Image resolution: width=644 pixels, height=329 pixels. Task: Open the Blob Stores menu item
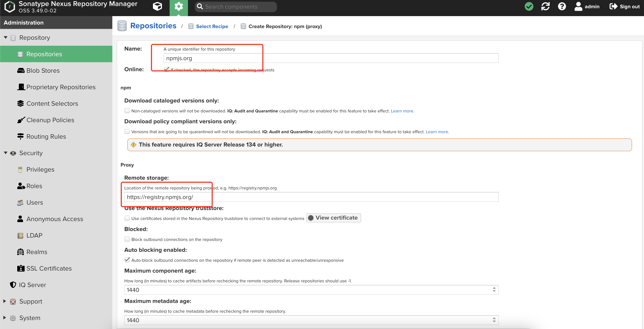[x=43, y=71]
